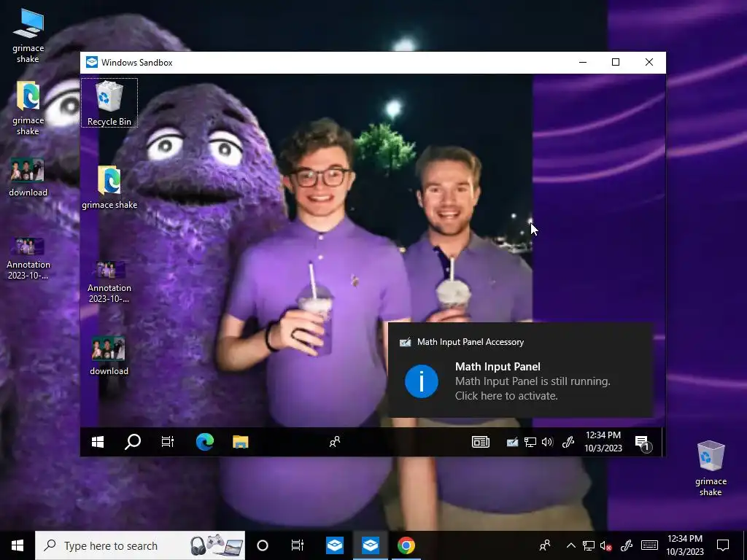Open News and interests in Sandbox taskbar
Image resolution: width=747 pixels, height=560 pixels.
tap(480, 442)
